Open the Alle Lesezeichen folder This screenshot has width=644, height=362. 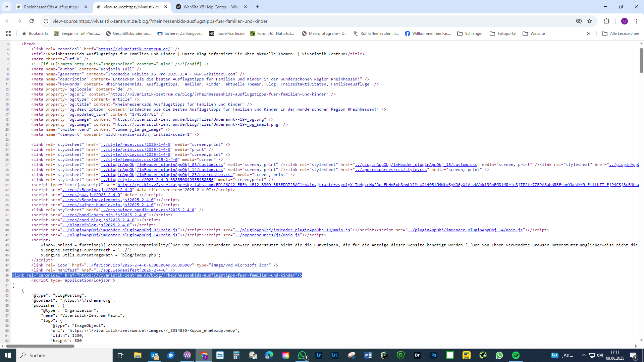621,34
